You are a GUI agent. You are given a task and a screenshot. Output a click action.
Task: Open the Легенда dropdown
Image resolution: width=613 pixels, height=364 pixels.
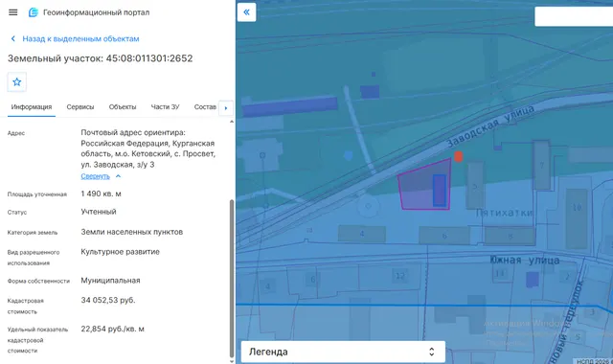(x=343, y=352)
